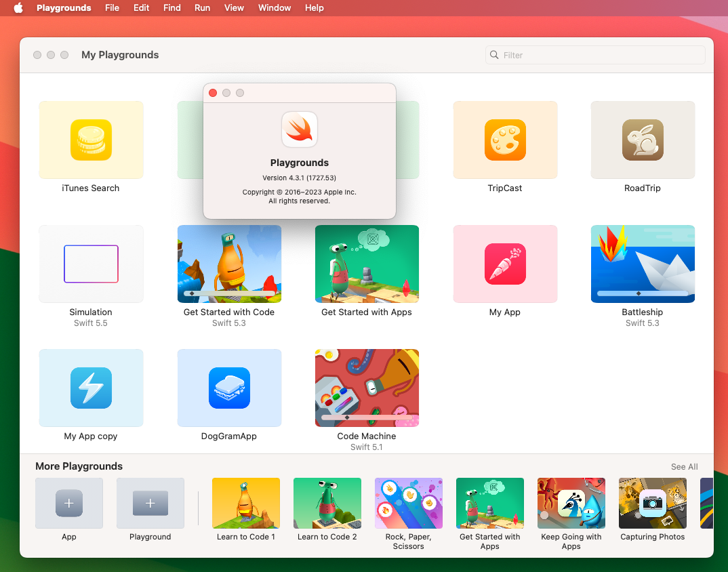Click the iTunes Search label
Image resolution: width=728 pixels, height=572 pixels.
pyautogui.click(x=91, y=188)
